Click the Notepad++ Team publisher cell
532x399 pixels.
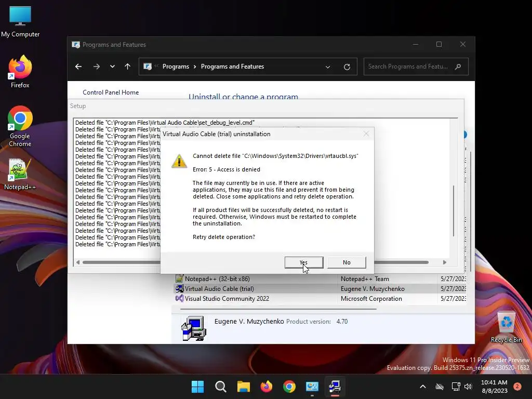coord(365,279)
